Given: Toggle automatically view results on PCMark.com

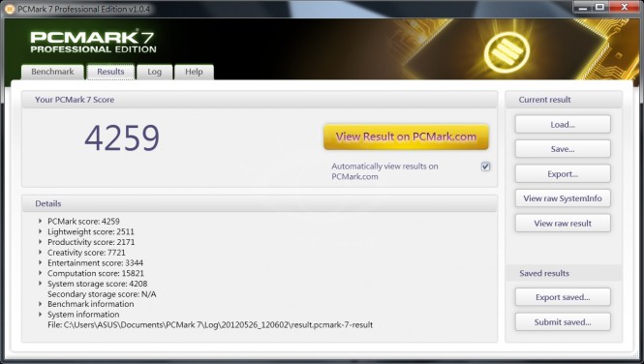Looking at the screenshot, I should 485,167.
